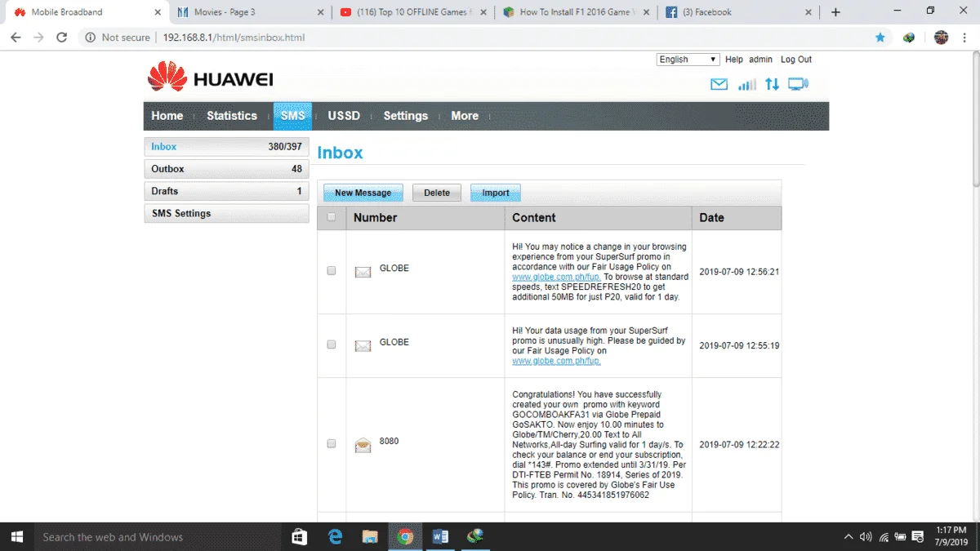Click the admin link

[x=760, y=60]
